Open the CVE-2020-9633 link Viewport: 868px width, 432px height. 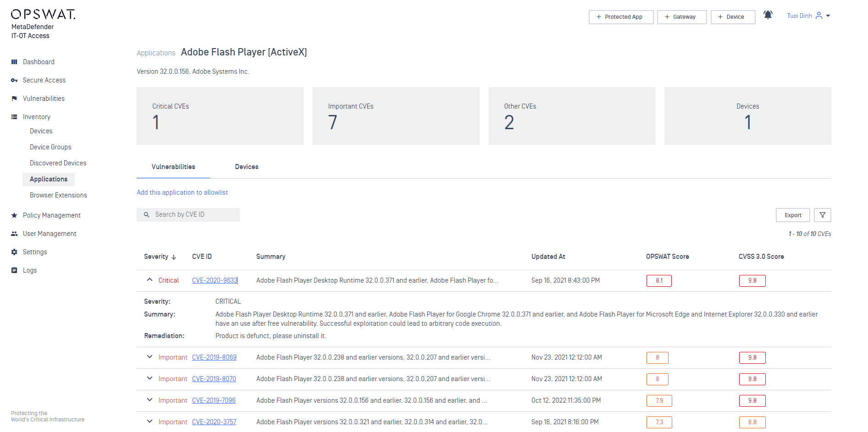click(215, 280)
